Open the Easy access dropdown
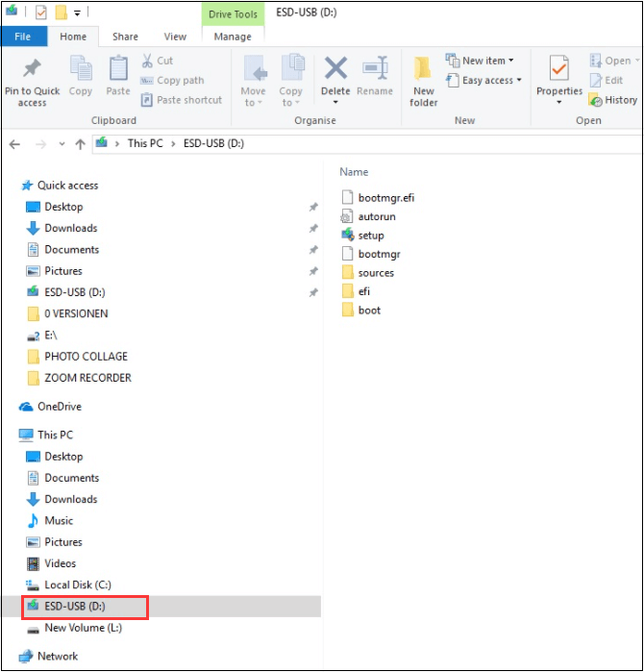The width and height of the screenshot is (644, 672). click(x=483, y=80)
